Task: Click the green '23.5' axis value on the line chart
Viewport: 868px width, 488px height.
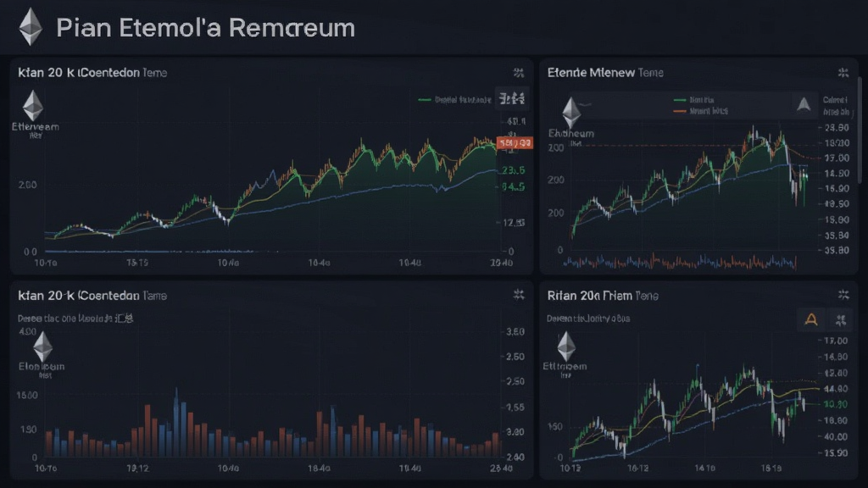Action: pos(513,170)
